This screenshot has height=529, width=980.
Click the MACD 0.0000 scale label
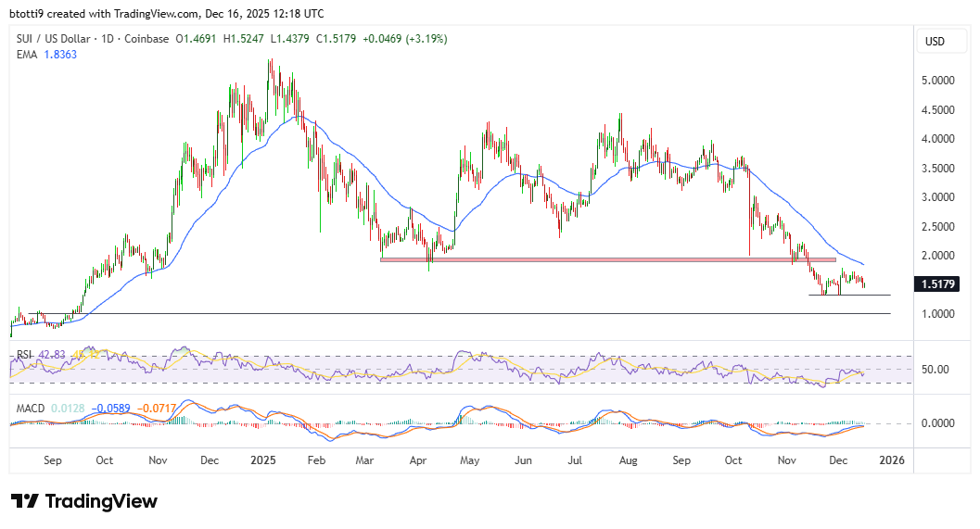click(x=938, y=423)
